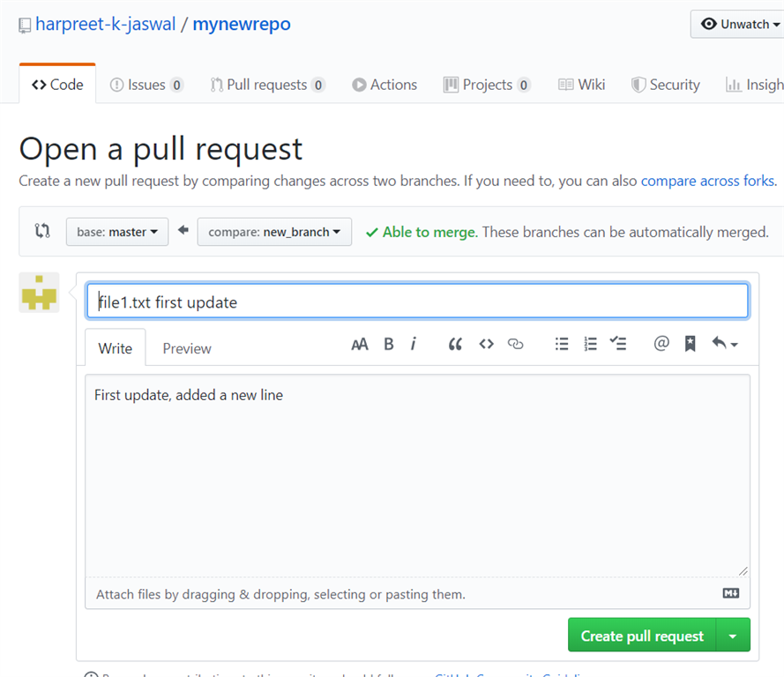Open the Issues tab
The width and height of the screenshot is (784, 677).
(146, 84)
